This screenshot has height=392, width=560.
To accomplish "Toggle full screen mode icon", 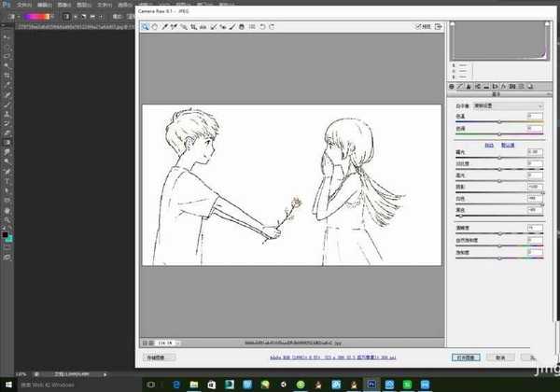I will (x=439, y=27).
